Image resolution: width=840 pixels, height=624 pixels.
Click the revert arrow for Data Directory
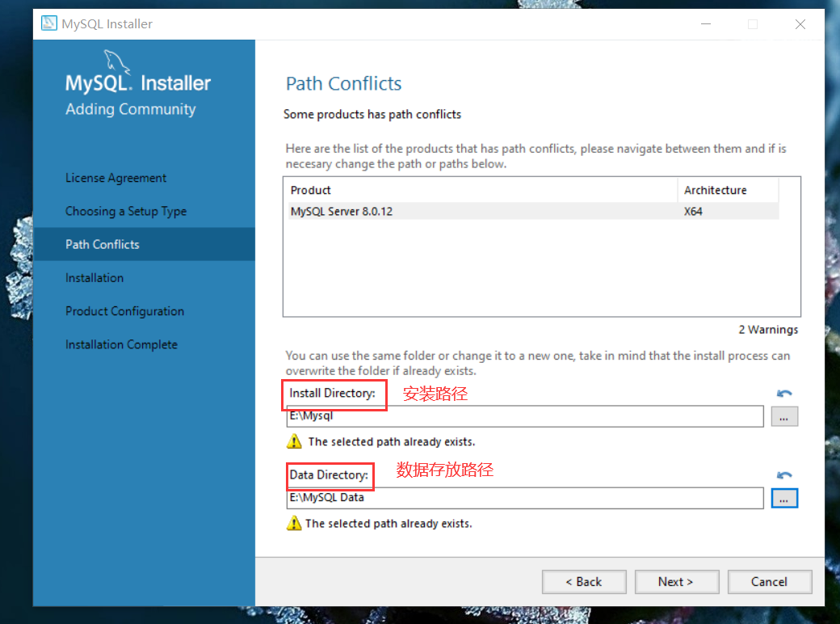[x=784, y=475]
